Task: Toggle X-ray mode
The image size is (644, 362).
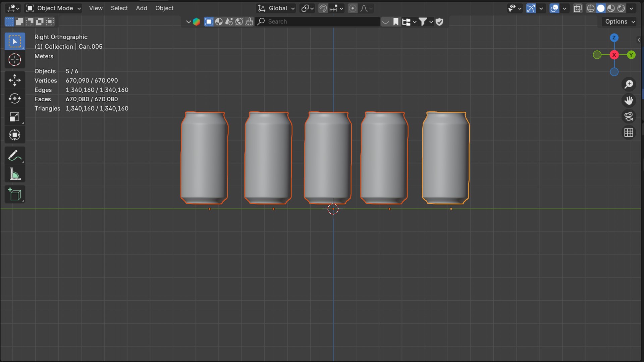Action: 578,8
